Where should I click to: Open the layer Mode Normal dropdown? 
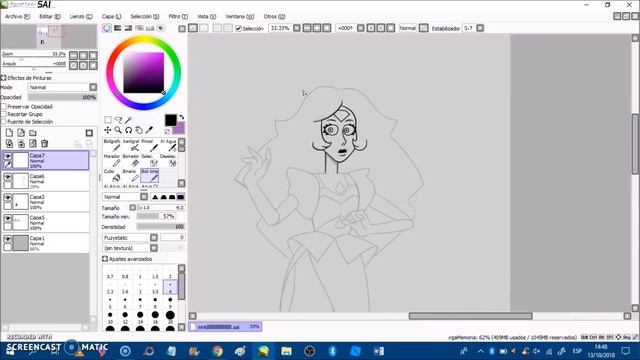click(93, 87)
